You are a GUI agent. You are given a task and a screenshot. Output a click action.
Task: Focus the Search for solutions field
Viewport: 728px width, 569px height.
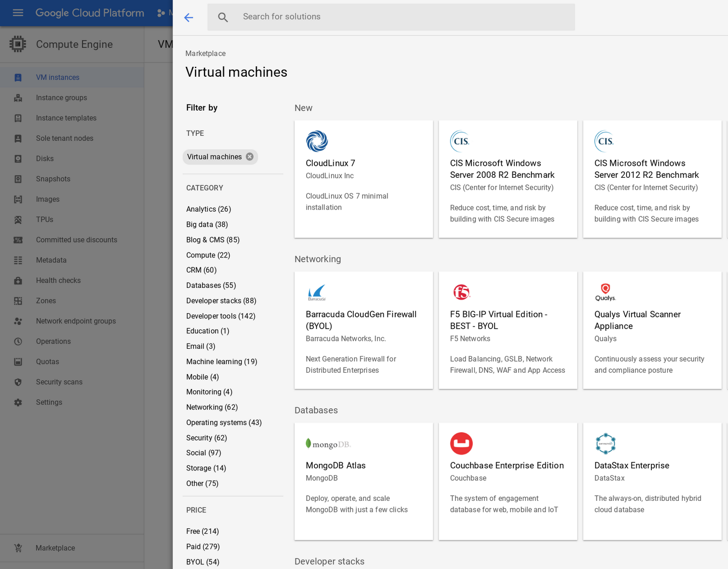pos(391,17)
